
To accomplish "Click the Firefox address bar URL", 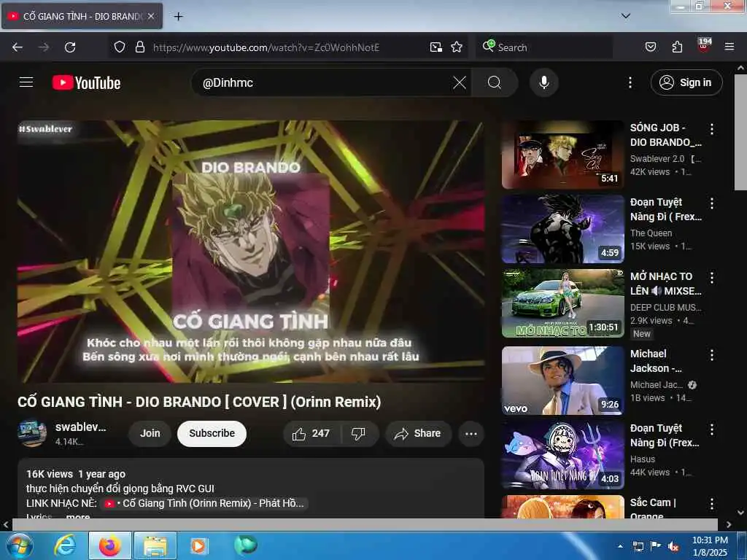I will click(x=266, y=47).
